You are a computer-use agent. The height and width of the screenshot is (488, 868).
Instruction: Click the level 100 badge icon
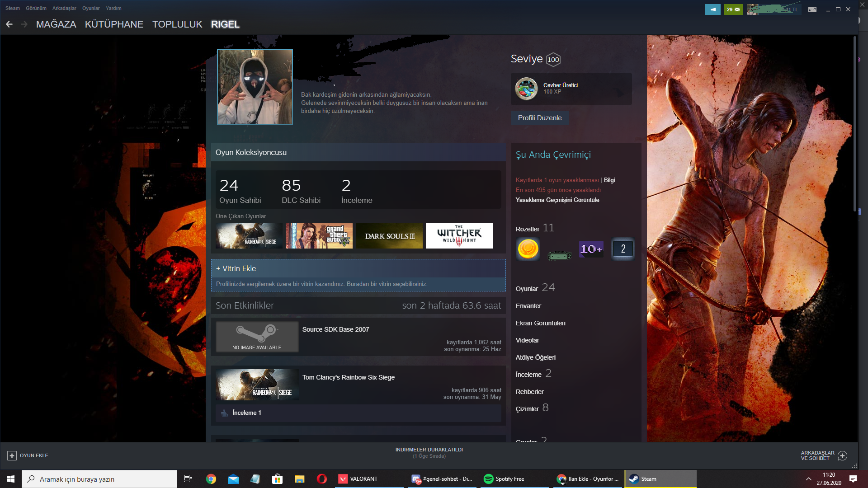553,60
